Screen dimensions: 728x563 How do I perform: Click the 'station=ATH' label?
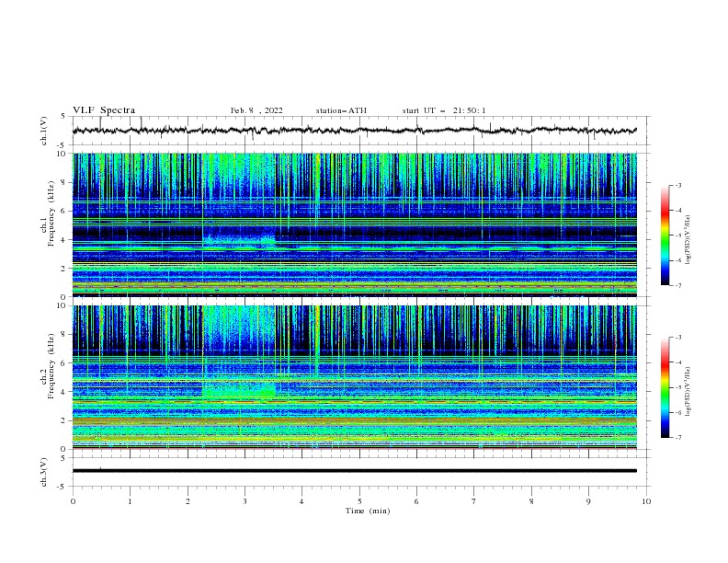[341, 110]
